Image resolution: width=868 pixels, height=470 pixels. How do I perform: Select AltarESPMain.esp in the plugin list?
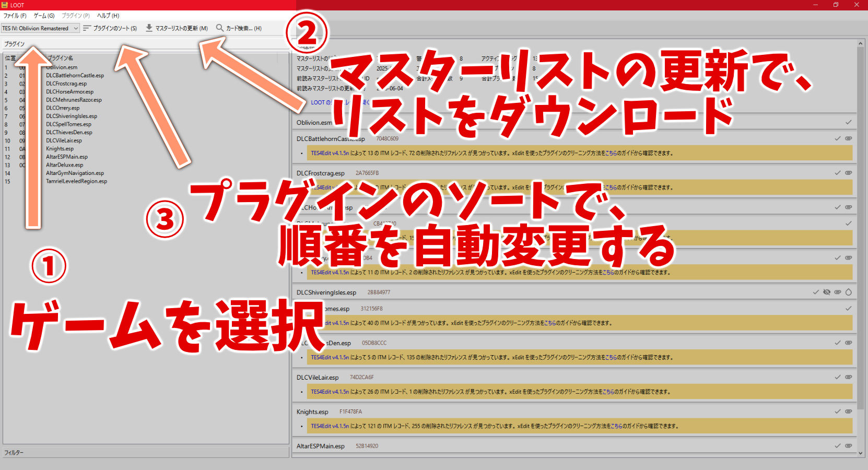point(67,157)
